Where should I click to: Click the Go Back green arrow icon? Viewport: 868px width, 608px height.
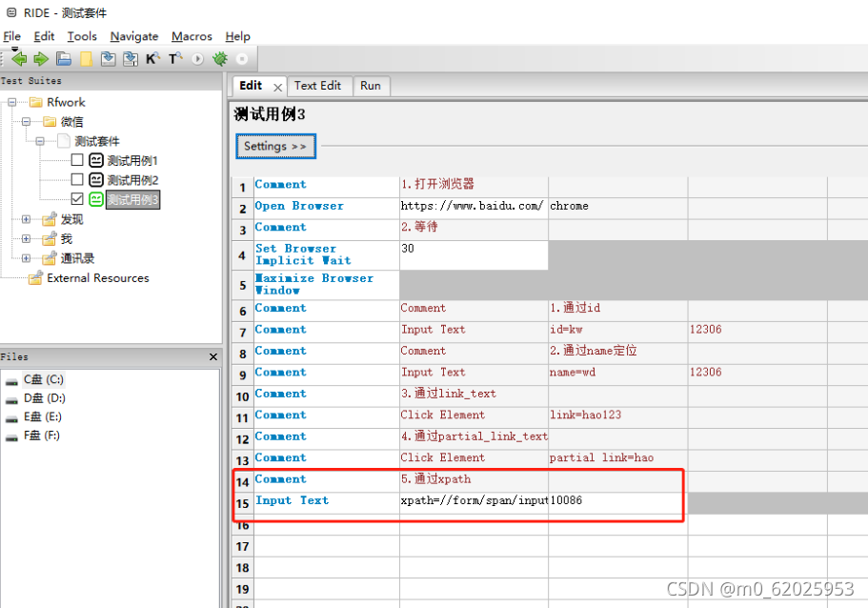(x=20, y=58)
